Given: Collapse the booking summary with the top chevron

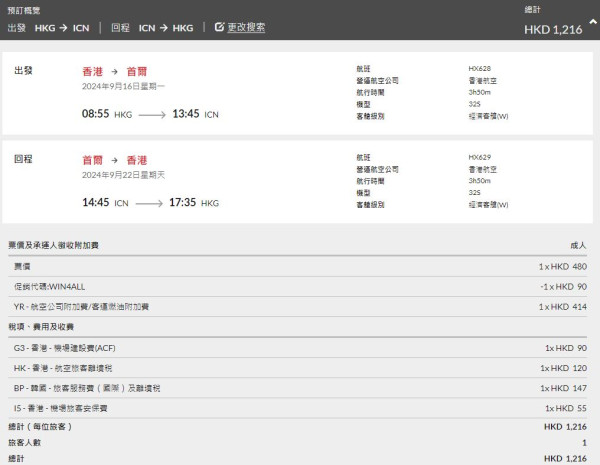Looking at the screenshot, I should 593,22.
